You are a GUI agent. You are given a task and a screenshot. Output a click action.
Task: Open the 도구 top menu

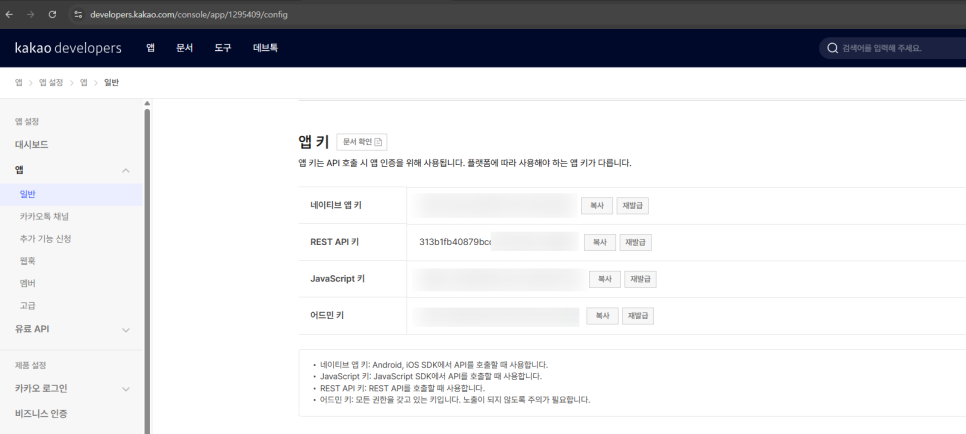223,47
